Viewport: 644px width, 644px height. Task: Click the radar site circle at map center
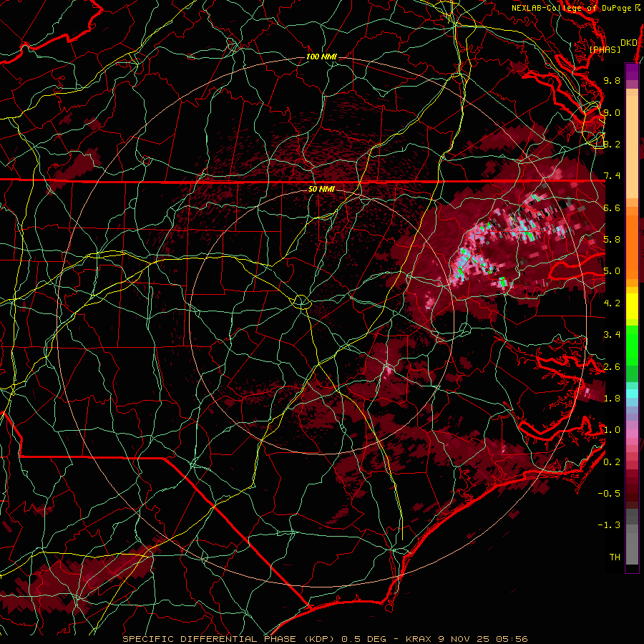click(x=301, y=302)
